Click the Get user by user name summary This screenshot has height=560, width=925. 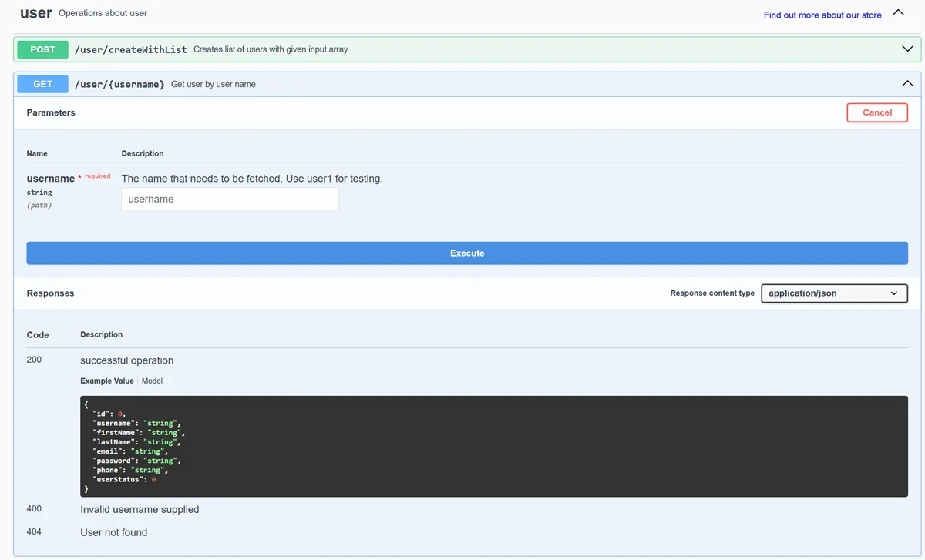pyautogui.click(x=214, y=84)
